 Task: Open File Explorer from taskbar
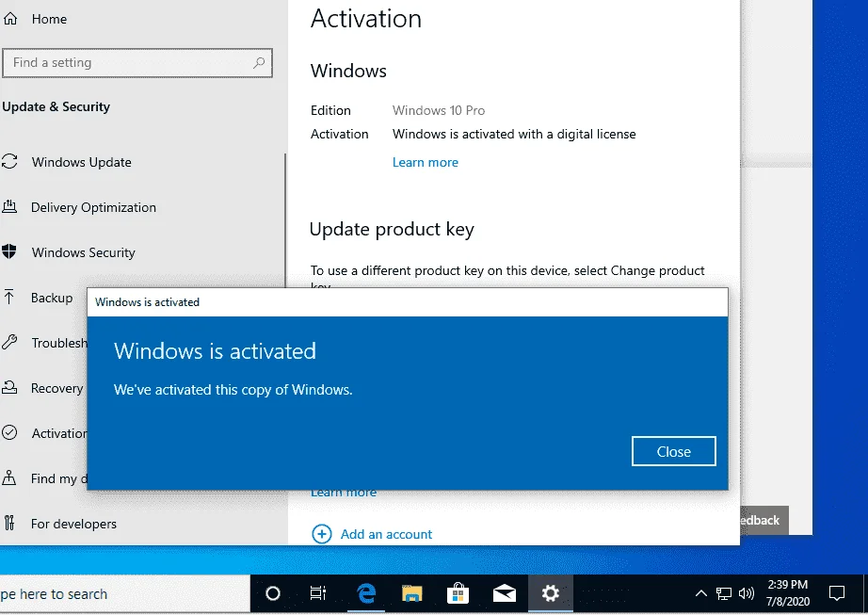click(411, 593)
